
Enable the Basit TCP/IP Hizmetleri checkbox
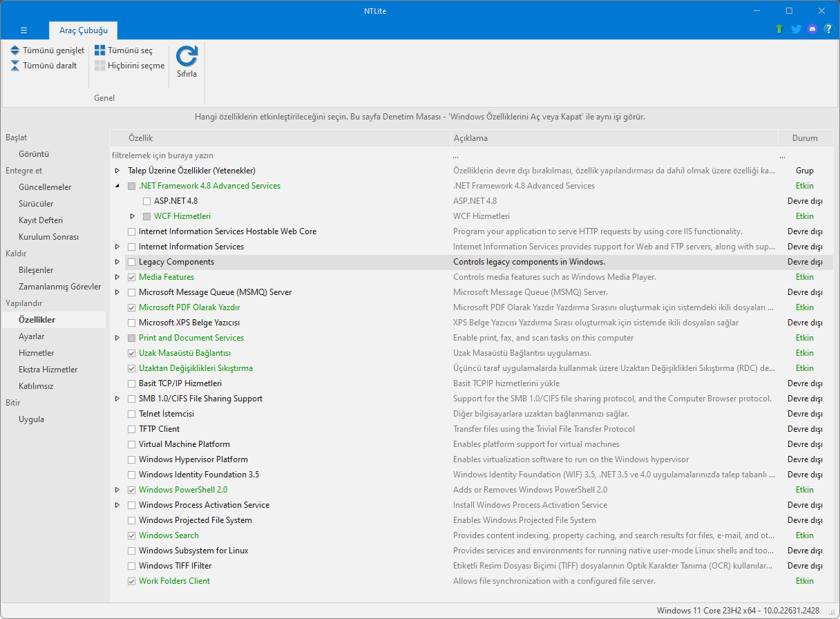point(132,383)
